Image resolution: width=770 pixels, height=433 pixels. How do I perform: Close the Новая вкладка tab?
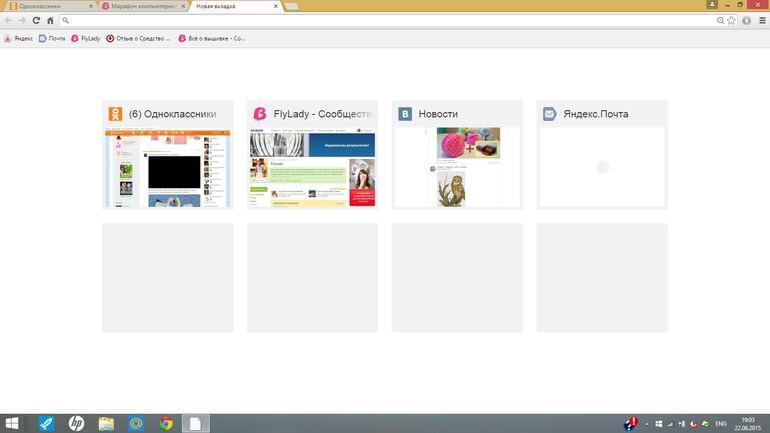click(x=275, y=6)
